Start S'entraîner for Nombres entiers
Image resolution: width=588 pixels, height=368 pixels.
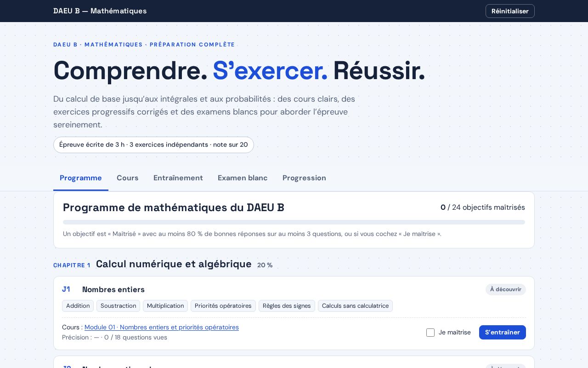pos(503,333)
